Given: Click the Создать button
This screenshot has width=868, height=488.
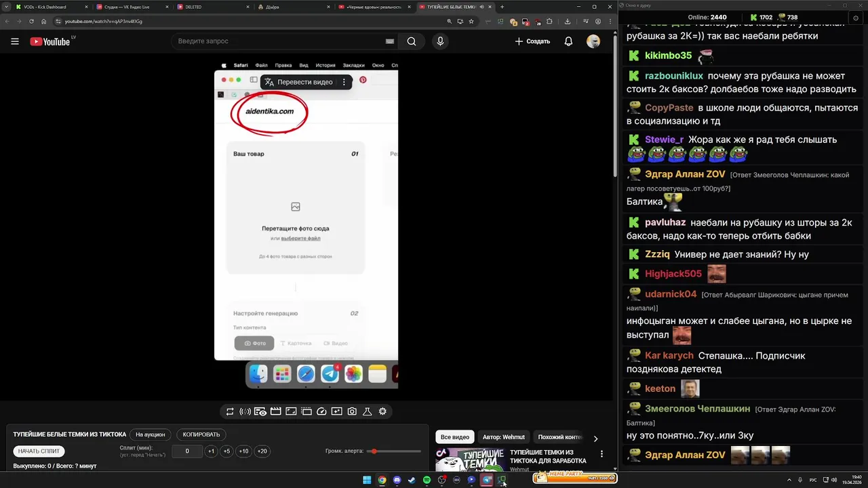Looking at the screenshot, I should 532,41.
